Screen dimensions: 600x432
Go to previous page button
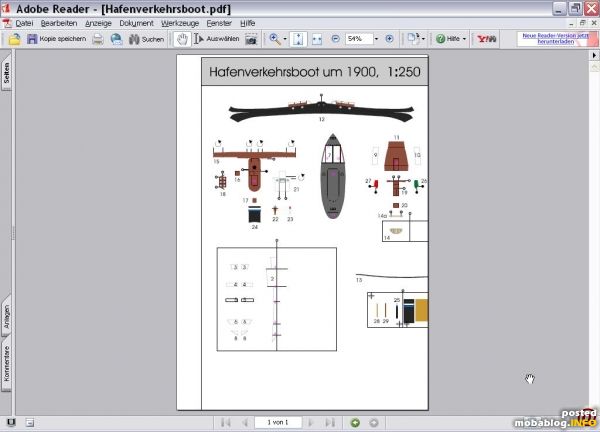245,423
